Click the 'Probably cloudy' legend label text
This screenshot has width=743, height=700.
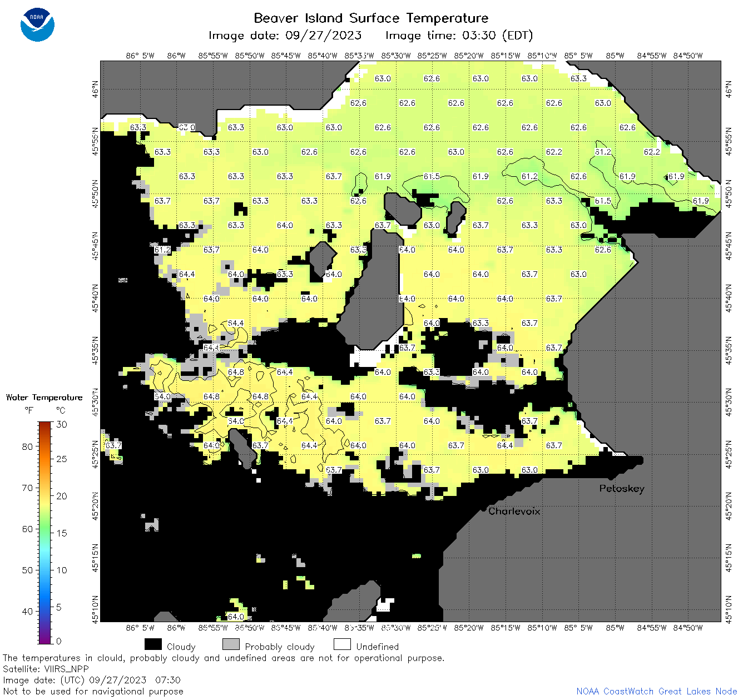(x=280, y=647)
